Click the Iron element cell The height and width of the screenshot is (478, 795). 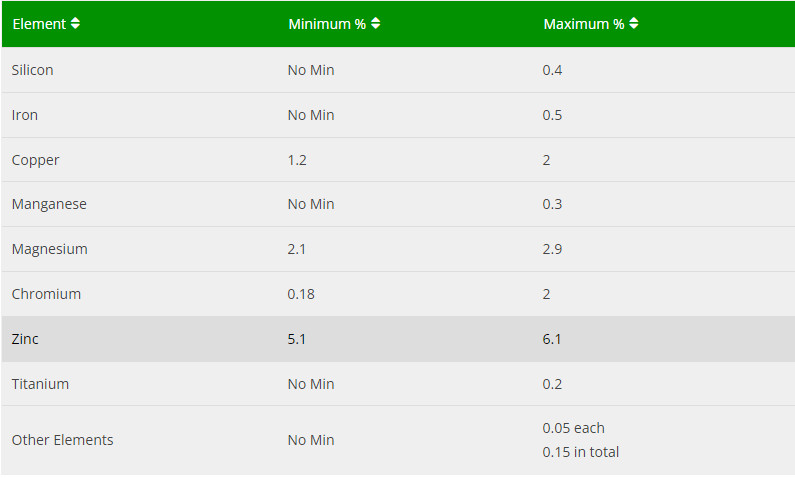click(x=25, y=115)
